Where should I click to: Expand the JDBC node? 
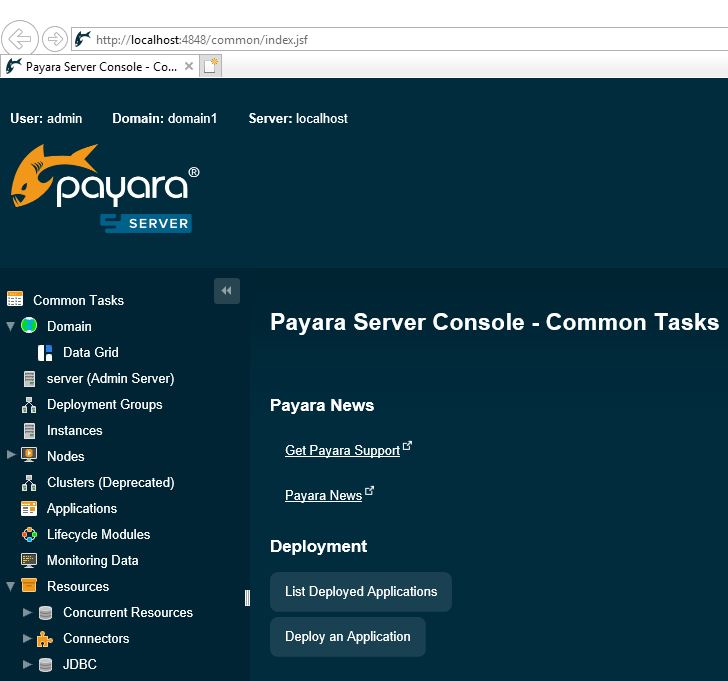click(27, 664)
